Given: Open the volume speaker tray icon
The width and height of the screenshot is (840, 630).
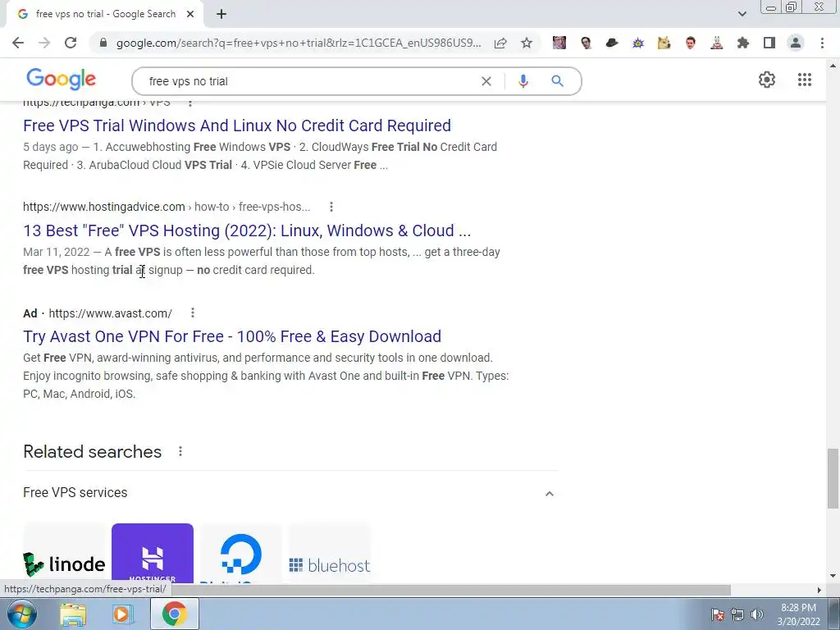Looking at the screenshot, I should click(x=757, y=614).
